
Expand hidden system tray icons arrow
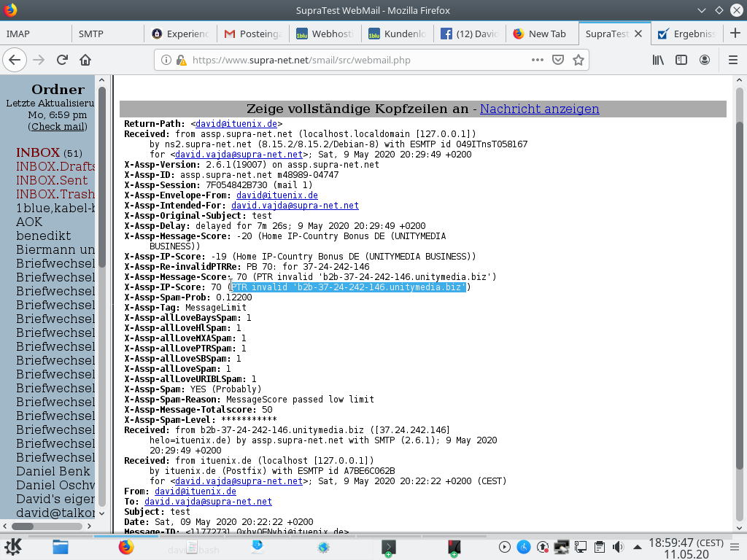tap(638, 547)
